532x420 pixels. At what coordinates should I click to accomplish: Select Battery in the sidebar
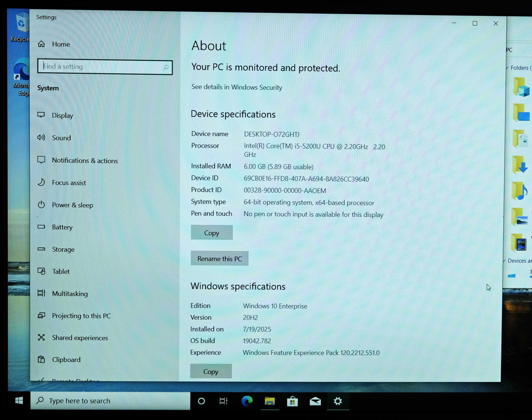tap(62, 227)
